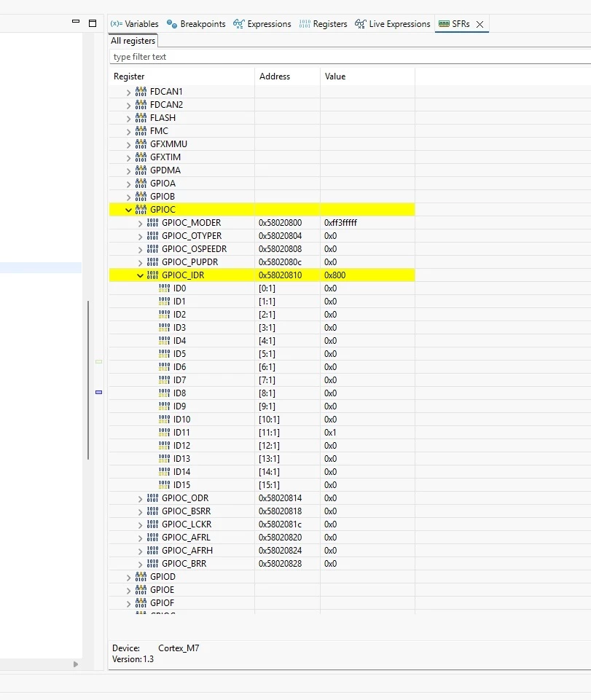Select the ID15 bitfield row
This screenshot has height=700, width=591.
[262, 485]
